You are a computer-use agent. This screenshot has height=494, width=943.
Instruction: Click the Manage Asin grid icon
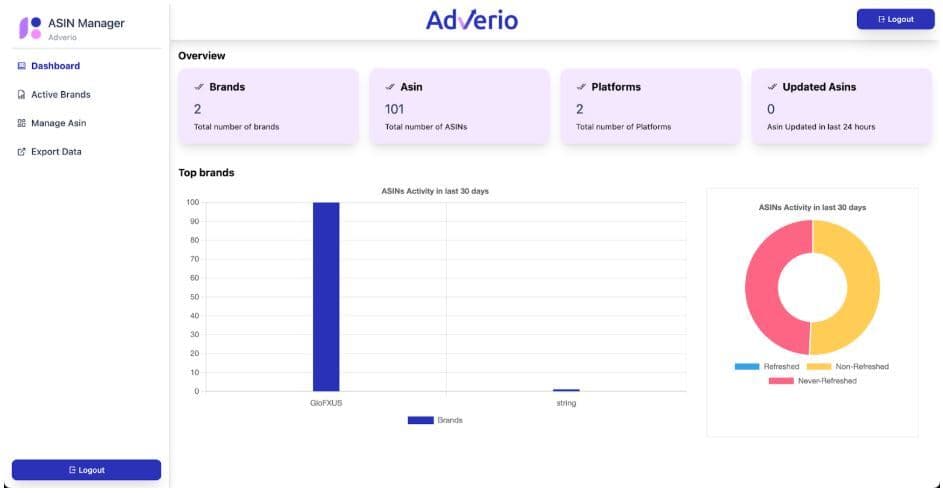pyautogui.click(x=21, y=123)
